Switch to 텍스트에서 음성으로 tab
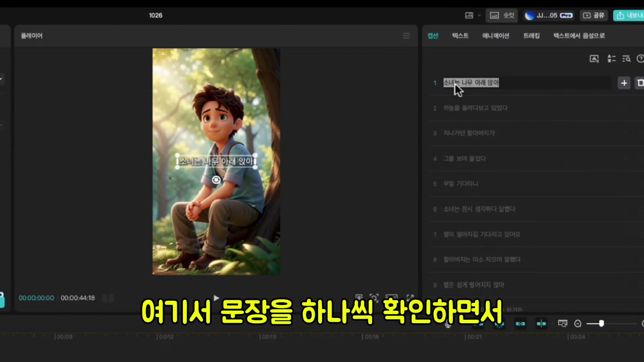This screenshot has height=362, width=644. [x=579, y=35]
